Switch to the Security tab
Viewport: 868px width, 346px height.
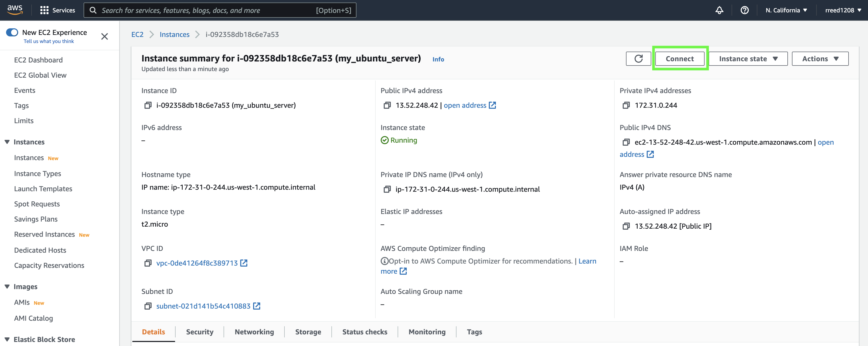point(200,332)
